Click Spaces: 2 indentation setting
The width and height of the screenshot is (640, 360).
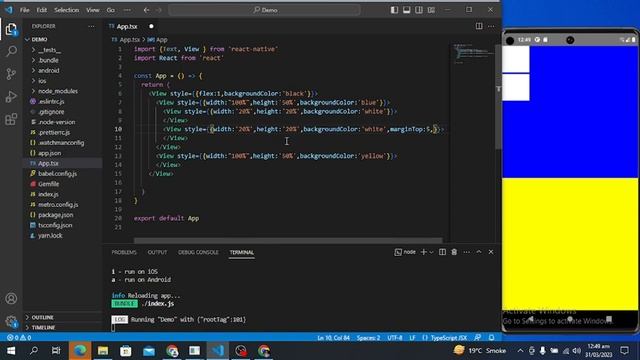369,338
